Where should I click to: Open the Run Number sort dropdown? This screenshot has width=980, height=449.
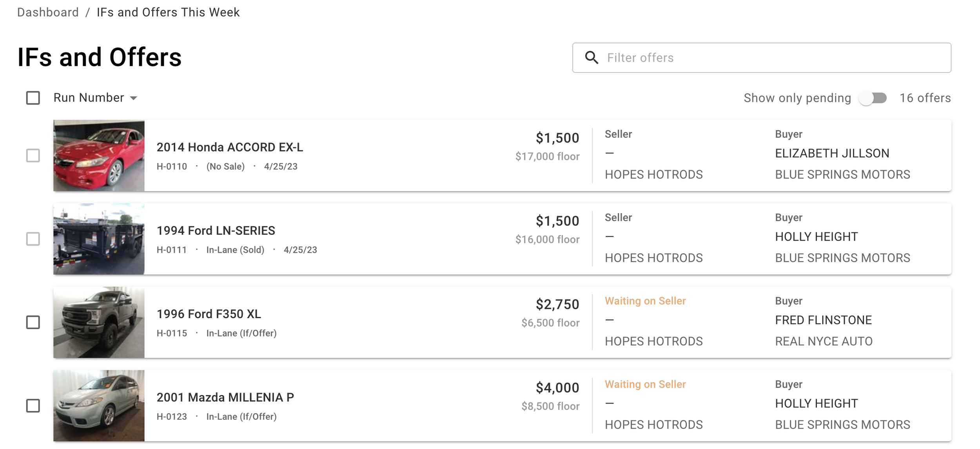(89, 98)
